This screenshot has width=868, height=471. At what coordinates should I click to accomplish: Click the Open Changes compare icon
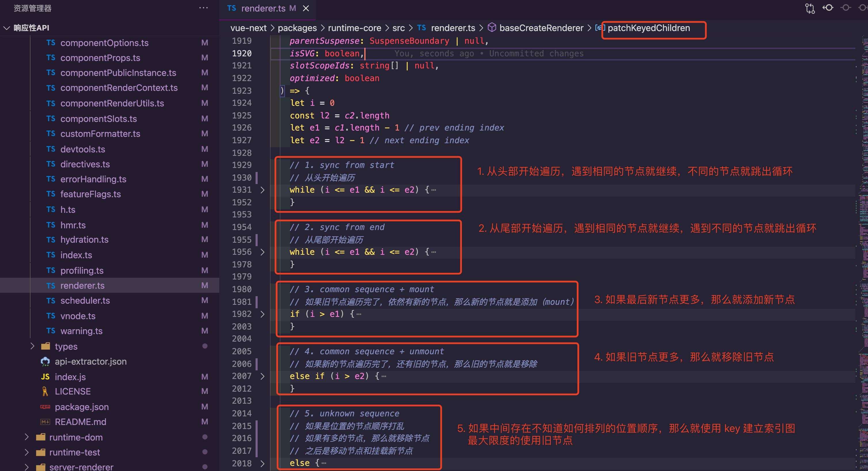(x=810, y=8)
